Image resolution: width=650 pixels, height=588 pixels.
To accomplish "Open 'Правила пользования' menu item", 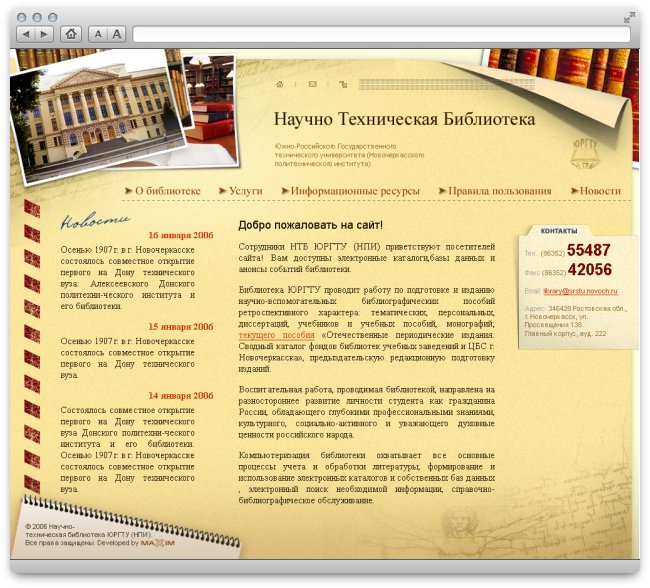I will 500,191.
